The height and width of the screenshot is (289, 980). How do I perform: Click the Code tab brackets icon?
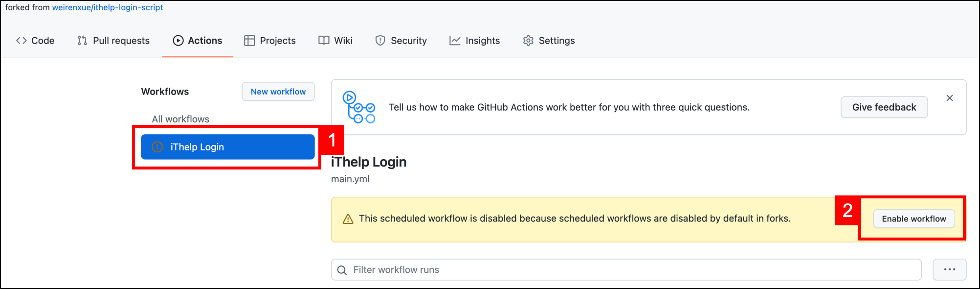click(21, 41)
